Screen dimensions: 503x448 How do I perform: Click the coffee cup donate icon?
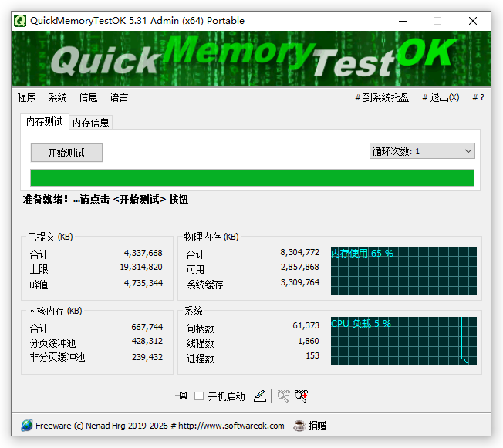299,425
